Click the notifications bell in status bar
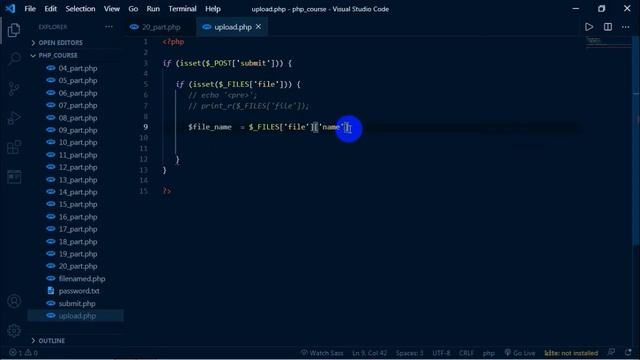The width and height of the screenshot is (640, 360). tap(628, 352)
